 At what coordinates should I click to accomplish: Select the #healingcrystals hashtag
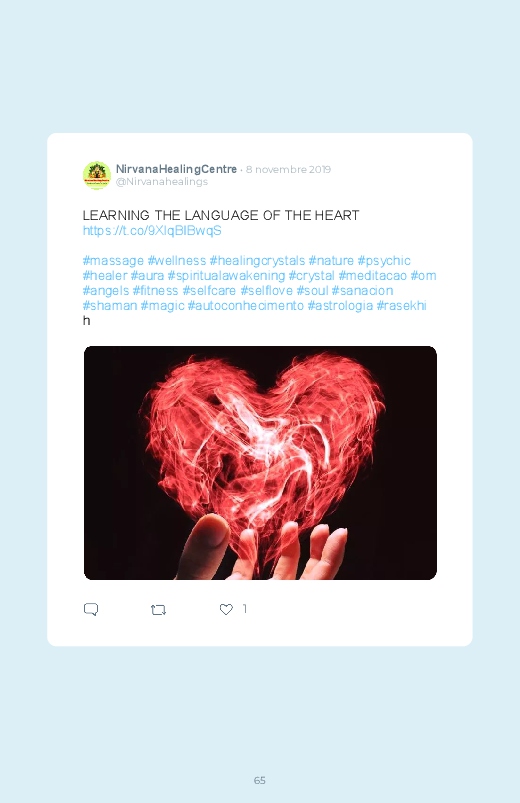point(257,261)
